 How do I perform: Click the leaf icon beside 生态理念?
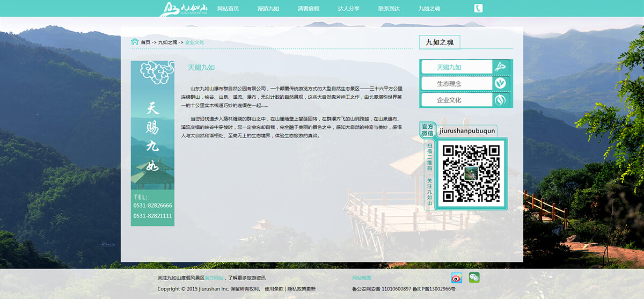[500, 83]
